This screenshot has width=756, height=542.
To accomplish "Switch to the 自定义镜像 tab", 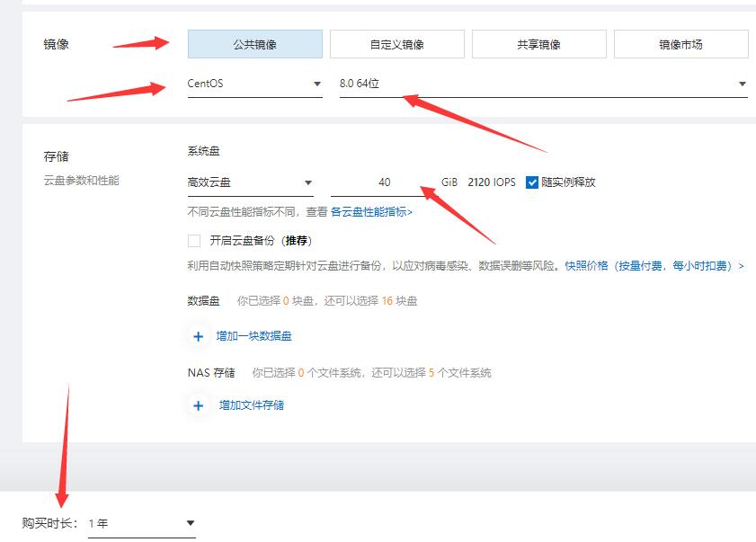I will pos(397,43).
